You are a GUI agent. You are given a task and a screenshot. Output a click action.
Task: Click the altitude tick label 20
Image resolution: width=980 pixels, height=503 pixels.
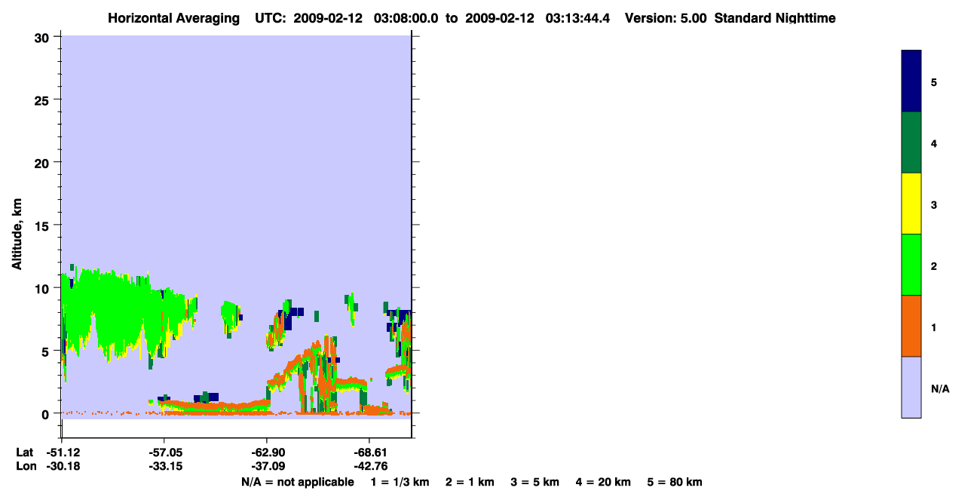[x=44, y=162]
